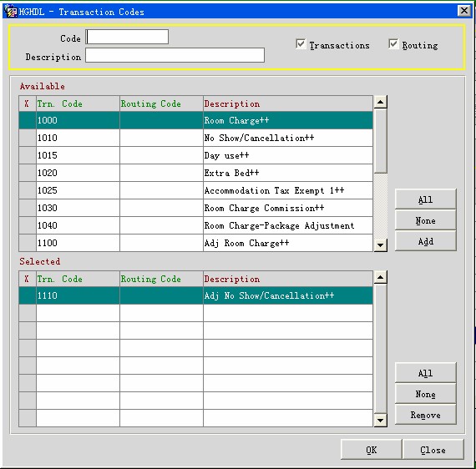The width and height of the screenshot is (476, 469).
Task: Toggle the Routing checkbox
Action: coord(393,44)
